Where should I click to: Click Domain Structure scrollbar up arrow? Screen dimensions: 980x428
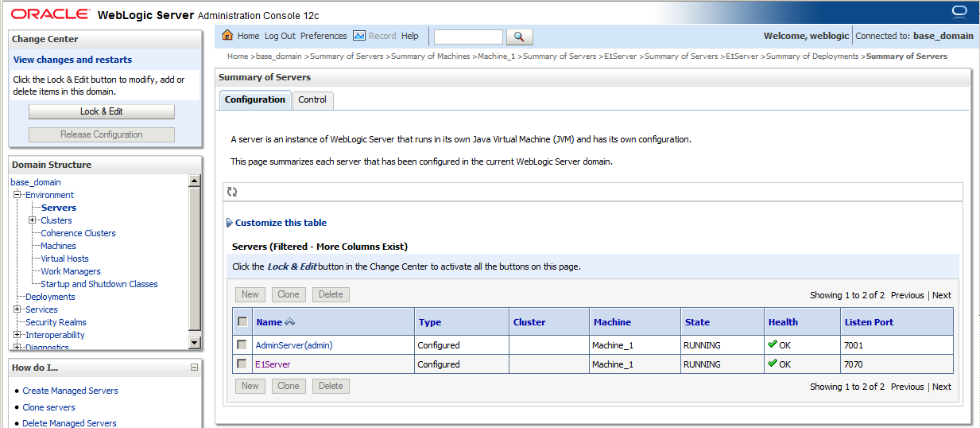tap(195, 181)
